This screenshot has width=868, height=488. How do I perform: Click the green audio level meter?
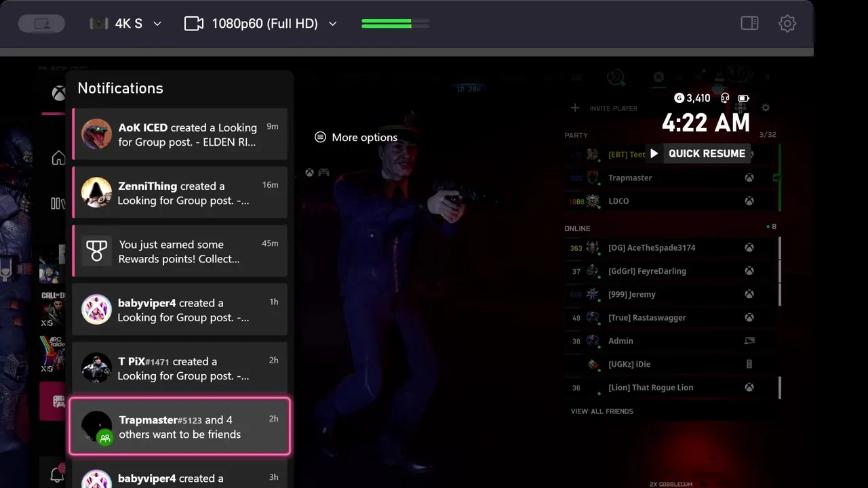tap(395, 24)
